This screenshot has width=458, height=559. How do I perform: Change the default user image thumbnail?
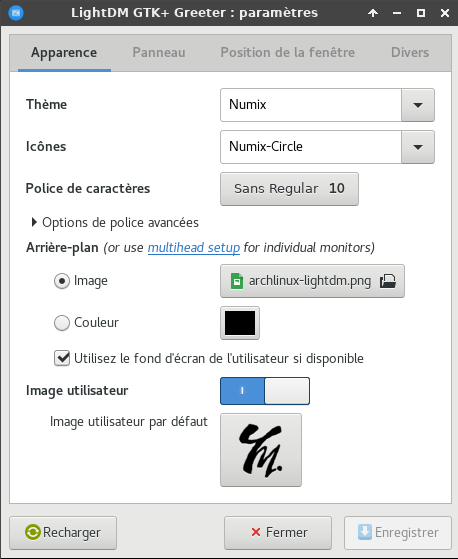pos(261,450)
